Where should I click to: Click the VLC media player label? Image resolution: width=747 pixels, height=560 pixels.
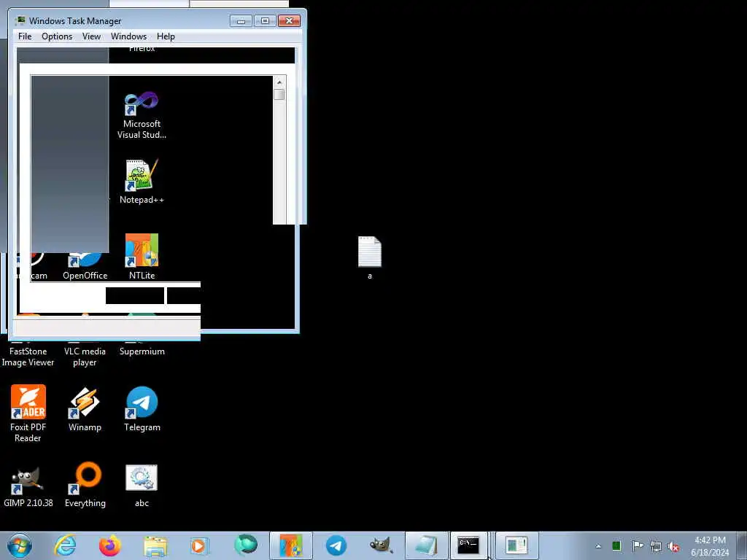[85, 357]
